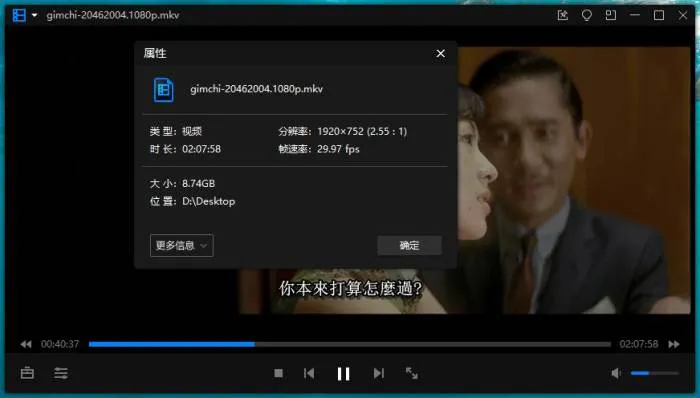Open the skin icon in title bar
Screen dimensions: 700x398
[587, 15]
